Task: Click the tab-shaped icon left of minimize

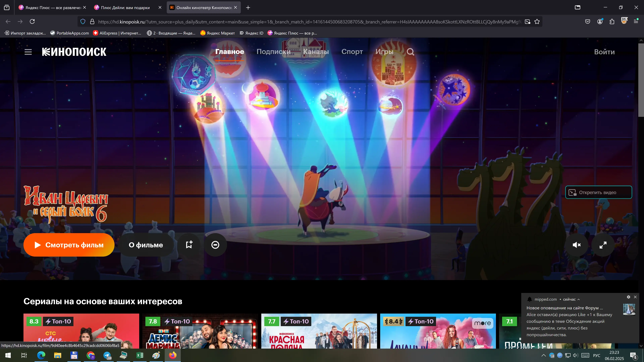Action: point(577,8)
